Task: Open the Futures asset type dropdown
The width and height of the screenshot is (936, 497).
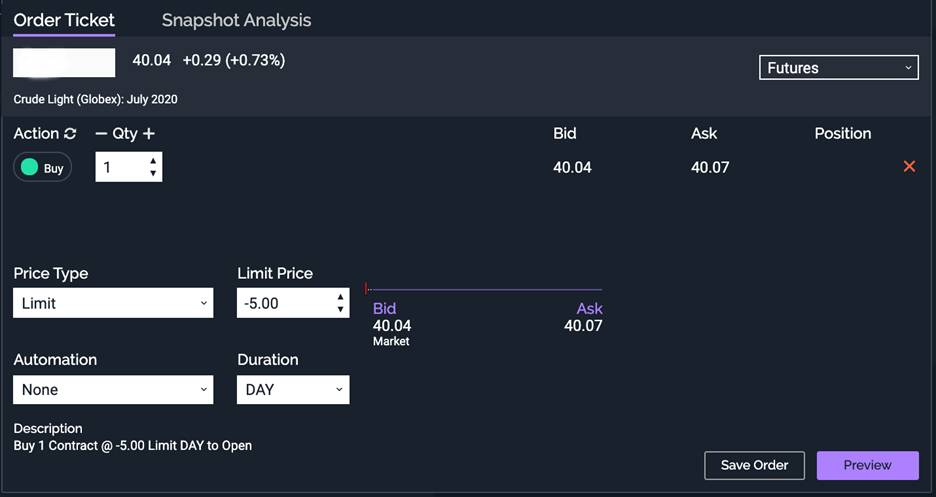Action: click(x=839, y=67)
